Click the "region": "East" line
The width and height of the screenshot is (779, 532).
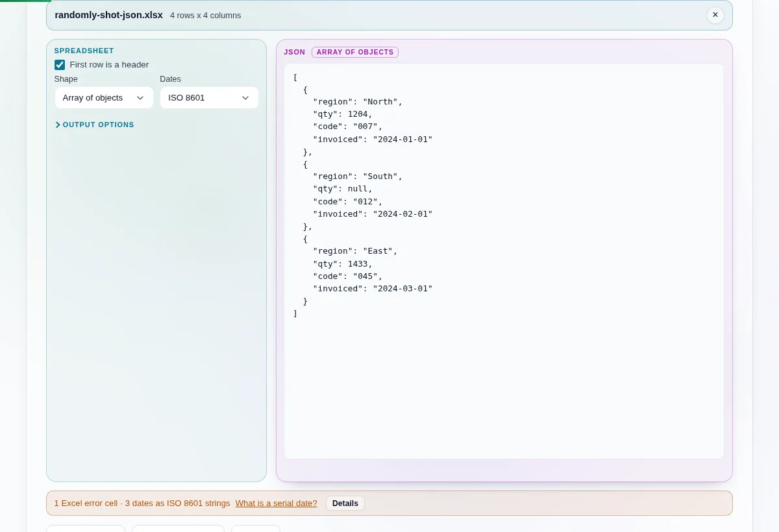click(355, 251)
